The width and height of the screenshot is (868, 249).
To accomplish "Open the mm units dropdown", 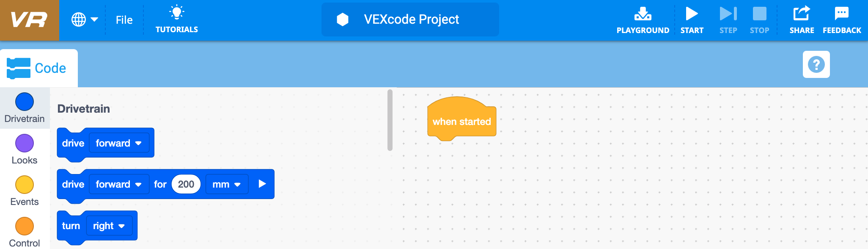I will pyautogui.click(x=227, y=184).
